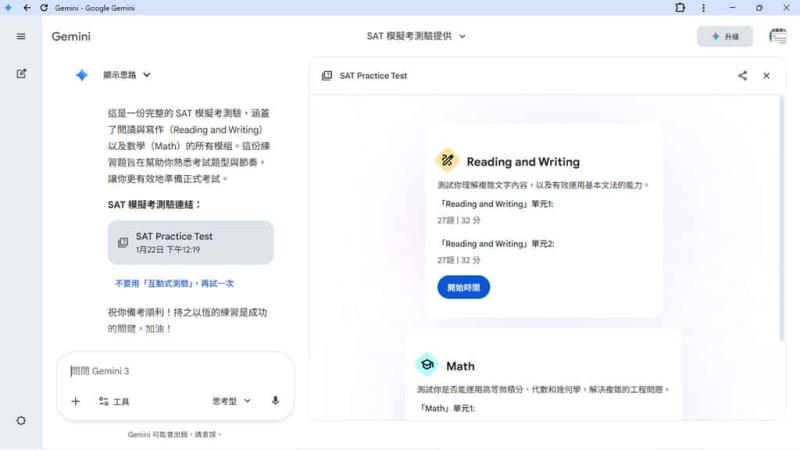Add an attachment with the plus icon

click(x=76, y=401)
